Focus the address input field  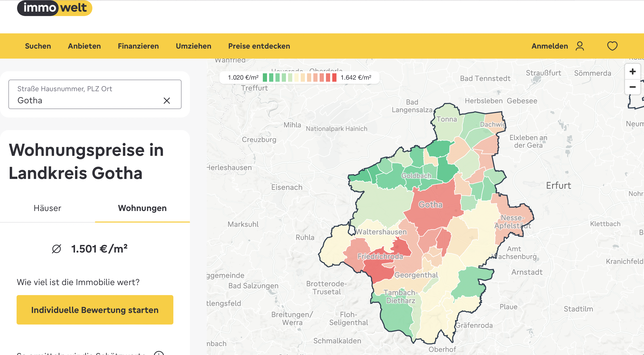click(x=95, y=94)
